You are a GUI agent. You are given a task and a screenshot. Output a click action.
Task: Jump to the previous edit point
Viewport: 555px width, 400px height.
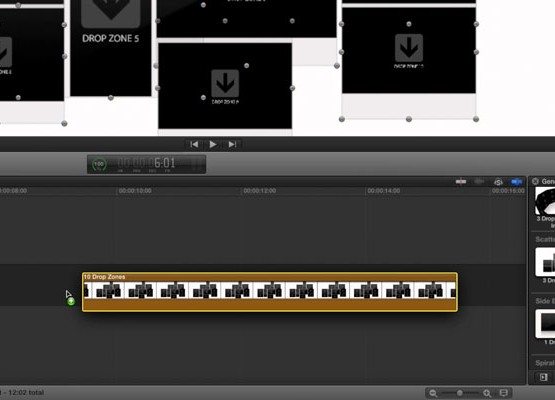pos(194,144)
